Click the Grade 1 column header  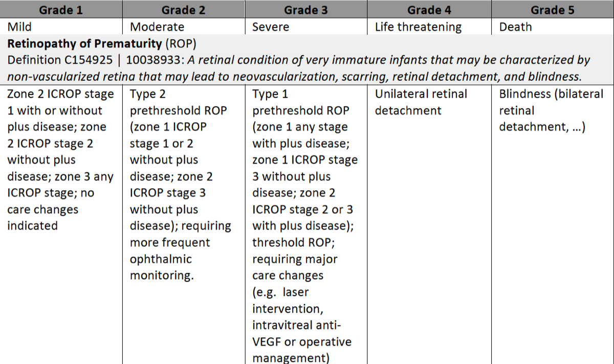coord(61,10)
